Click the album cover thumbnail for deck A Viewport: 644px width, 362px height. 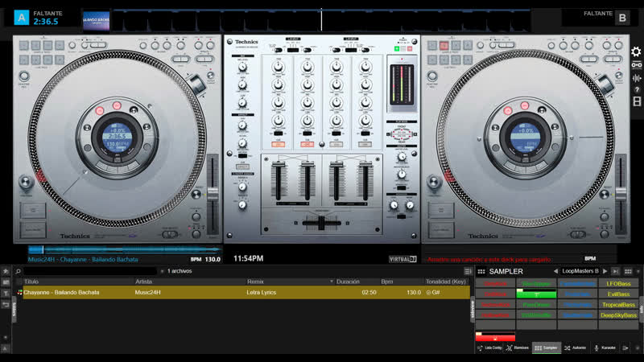coord(96,21)
